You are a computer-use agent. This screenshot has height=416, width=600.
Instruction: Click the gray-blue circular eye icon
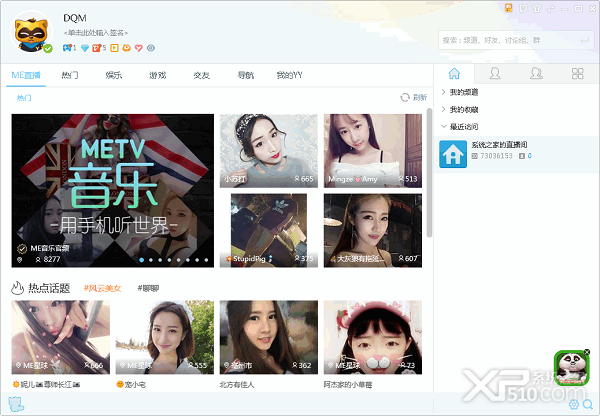[151, 48]
